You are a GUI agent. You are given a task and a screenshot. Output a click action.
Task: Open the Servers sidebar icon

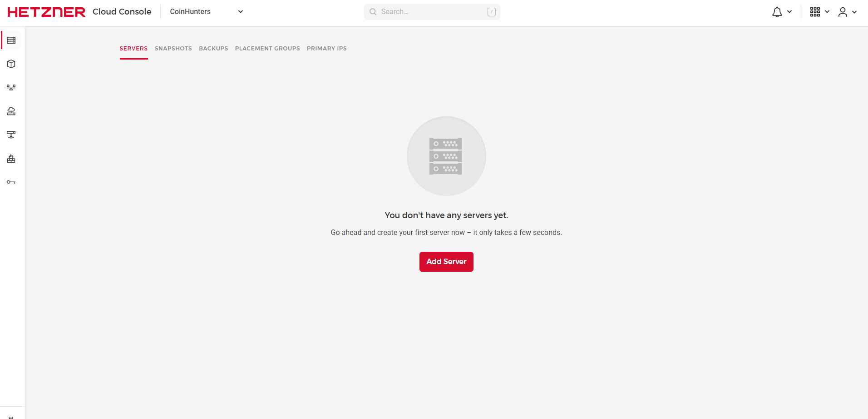(x=11, y=40)
